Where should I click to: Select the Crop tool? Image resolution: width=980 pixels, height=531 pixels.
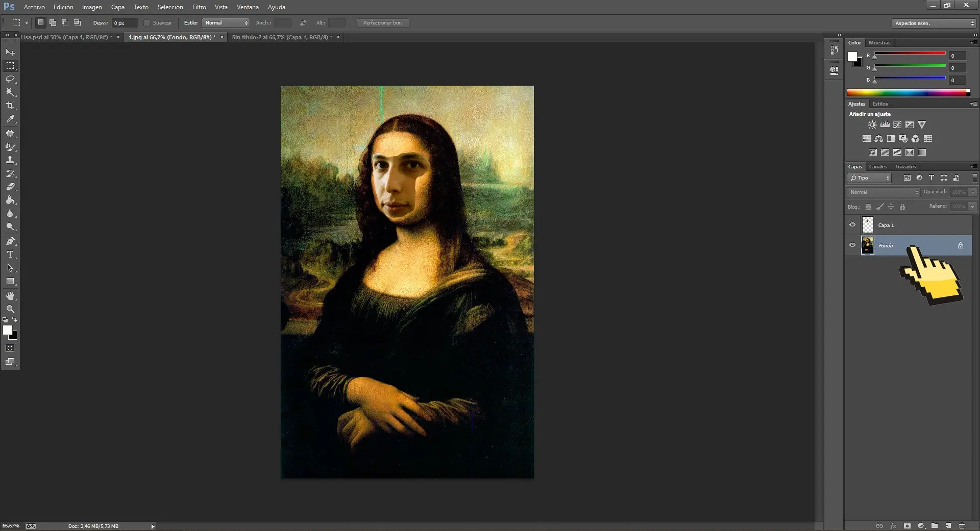tap(10, 106)
